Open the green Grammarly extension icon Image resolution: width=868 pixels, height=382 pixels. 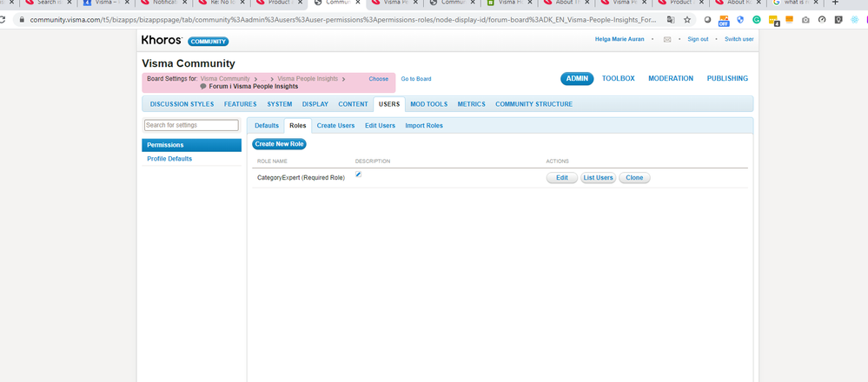[x=756, y=20]
